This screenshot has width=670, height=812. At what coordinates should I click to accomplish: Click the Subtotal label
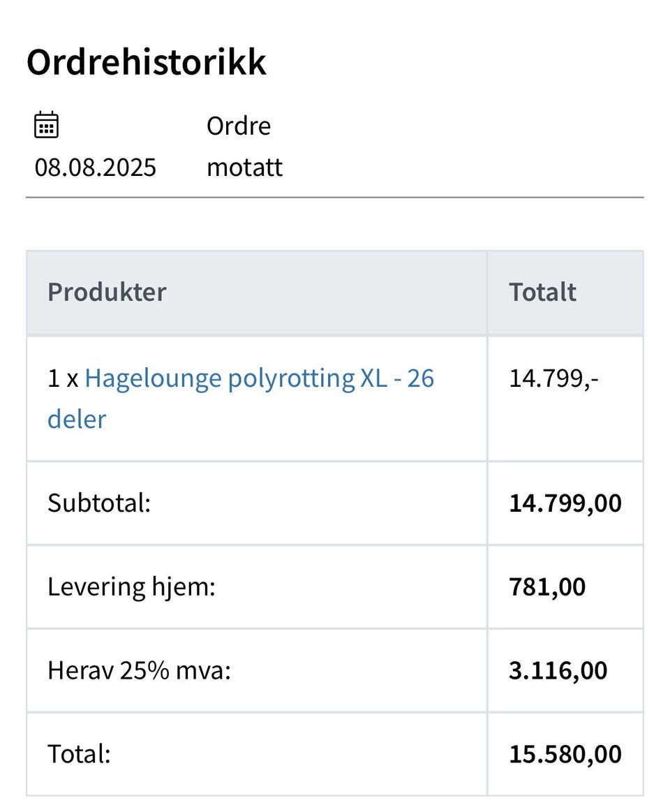point(99,503)
